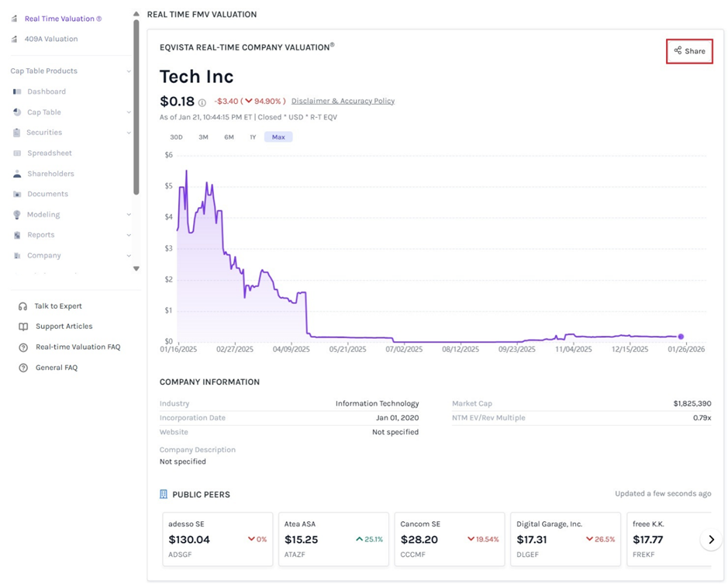Open Support Articles link
This screenshot has width=728, height=584.
(64, 327)
